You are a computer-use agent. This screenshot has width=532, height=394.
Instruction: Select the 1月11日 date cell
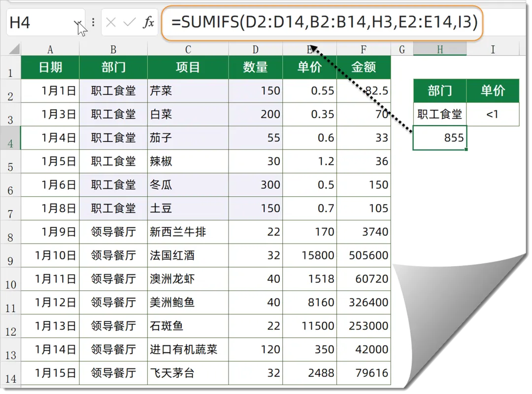50,279
